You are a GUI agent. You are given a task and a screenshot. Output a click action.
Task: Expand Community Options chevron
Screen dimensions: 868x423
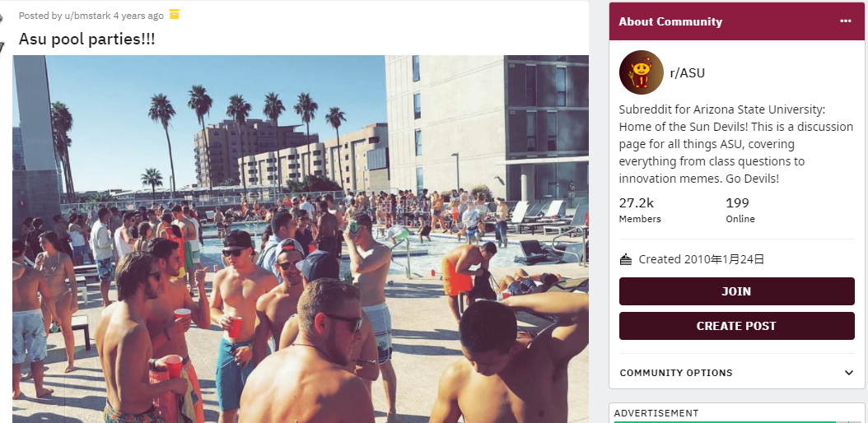point(848,373)
